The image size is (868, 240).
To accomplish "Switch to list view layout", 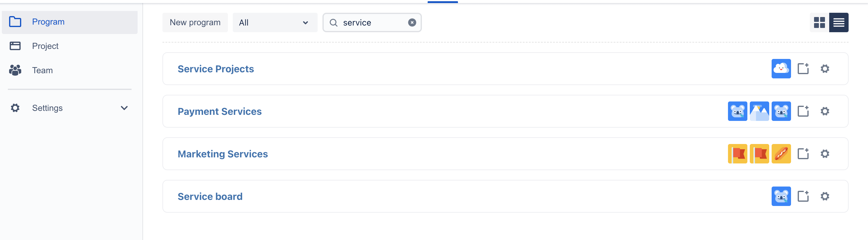I will click(838, 22).
